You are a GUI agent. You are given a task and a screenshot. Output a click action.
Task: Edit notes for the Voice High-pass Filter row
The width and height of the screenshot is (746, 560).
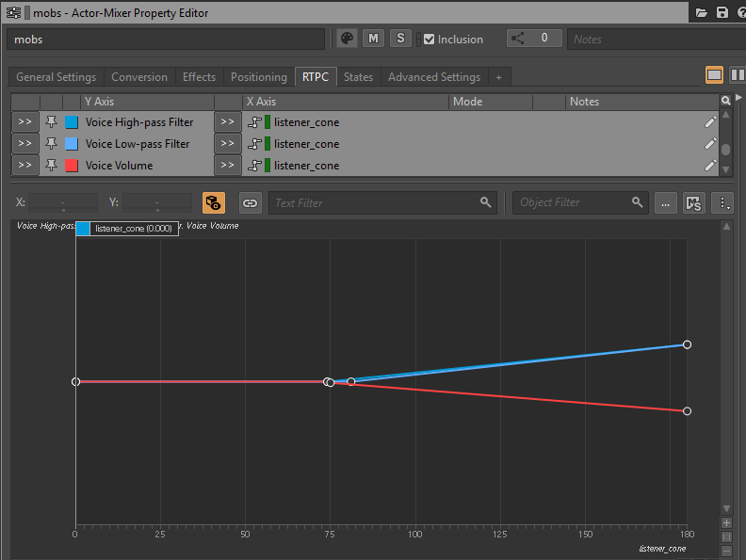coord(710,122)
